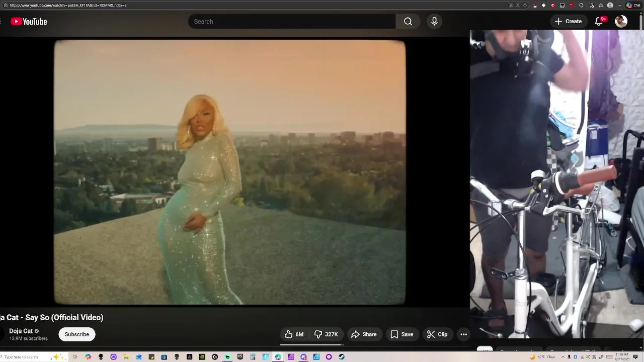The height and width of the screenshot is (362, 644).
Task: Show hidden system tray icons chevron
Action: coord(563,357)
